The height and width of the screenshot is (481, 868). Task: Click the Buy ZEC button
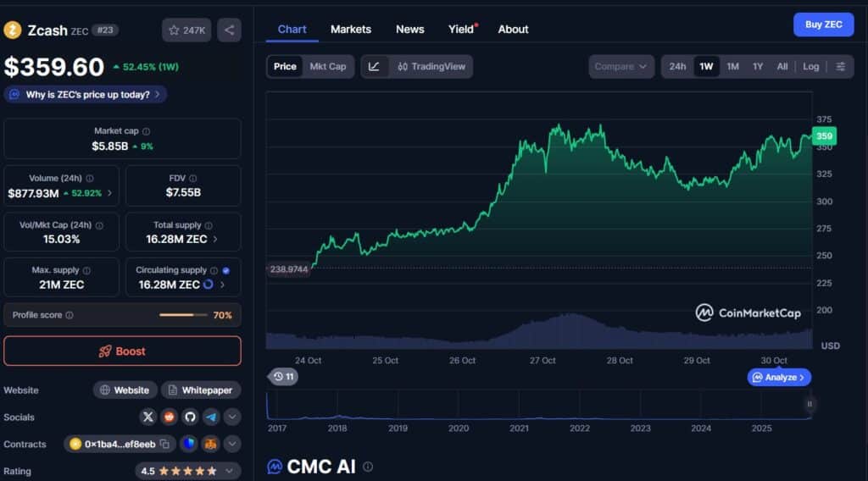[823, 25]
